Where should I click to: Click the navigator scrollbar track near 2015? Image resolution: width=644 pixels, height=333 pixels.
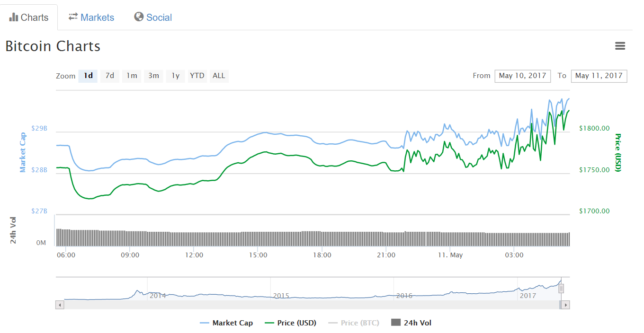[x=281, y=305]
